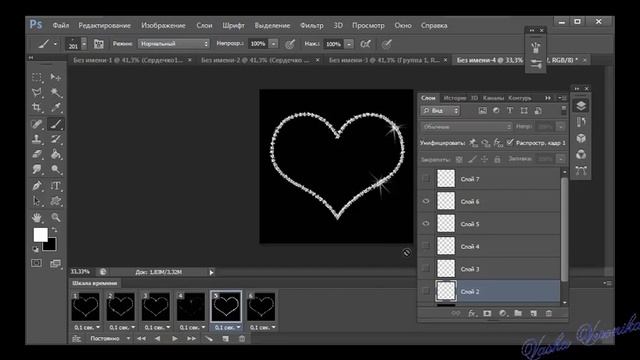Create a new layer group folder icon
This screenshot has height=360, width=640.
[x=518, y=313]
